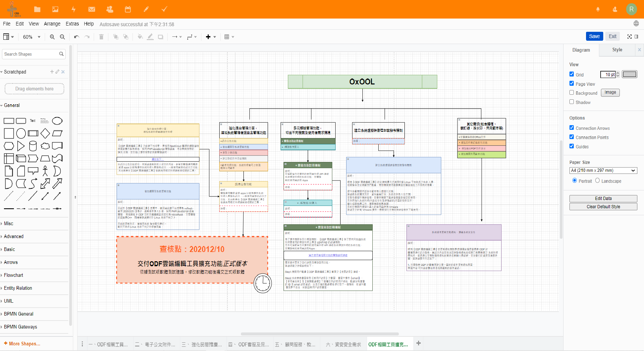
Task: Click the More Shapes link
Action: tap(22, 344)
